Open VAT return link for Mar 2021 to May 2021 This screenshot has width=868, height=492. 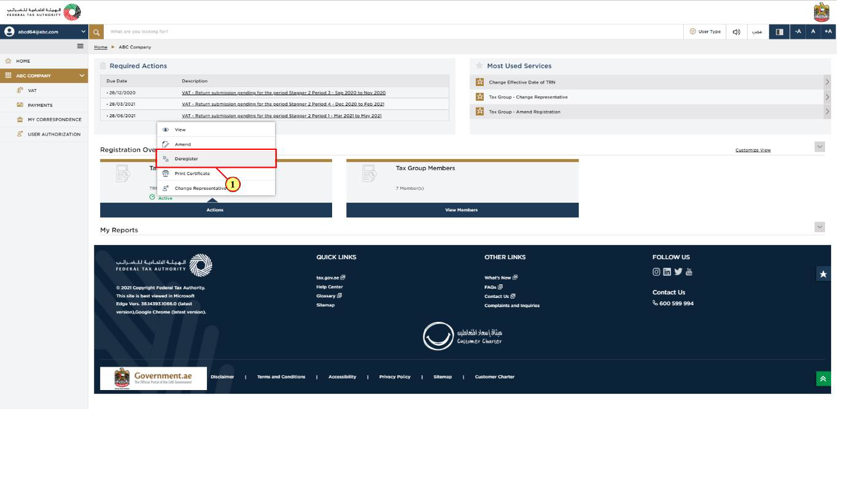click(x=282, y=116)
